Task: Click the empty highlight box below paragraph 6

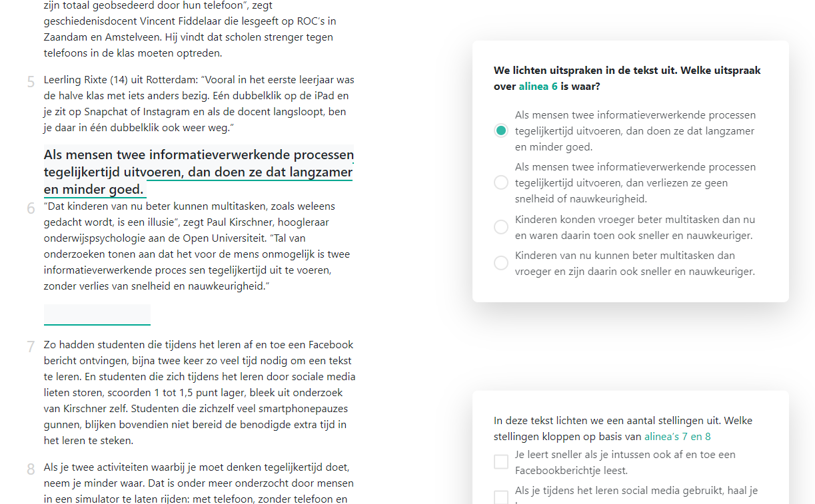Action: tap(97, 314)
